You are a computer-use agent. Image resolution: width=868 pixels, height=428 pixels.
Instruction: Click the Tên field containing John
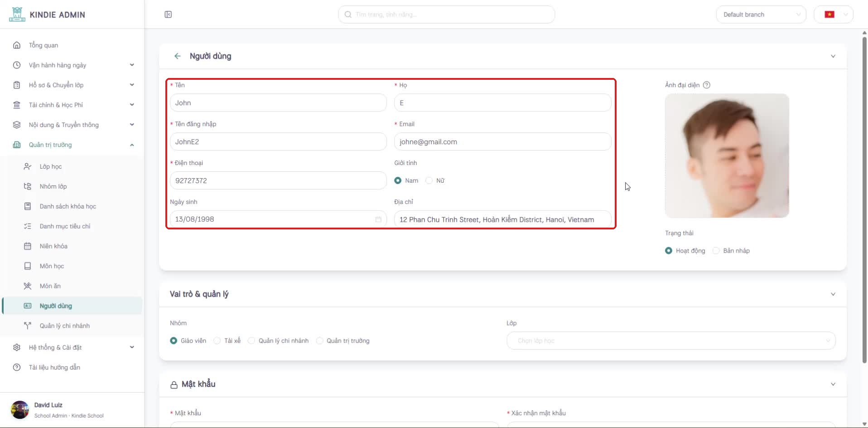[x=278, y=103]
